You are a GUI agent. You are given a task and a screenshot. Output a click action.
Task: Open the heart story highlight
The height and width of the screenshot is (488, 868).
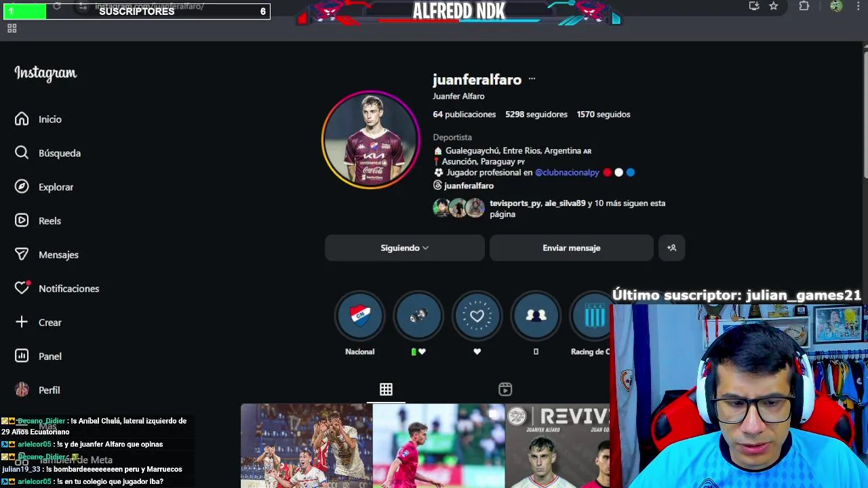pos(477,315)
